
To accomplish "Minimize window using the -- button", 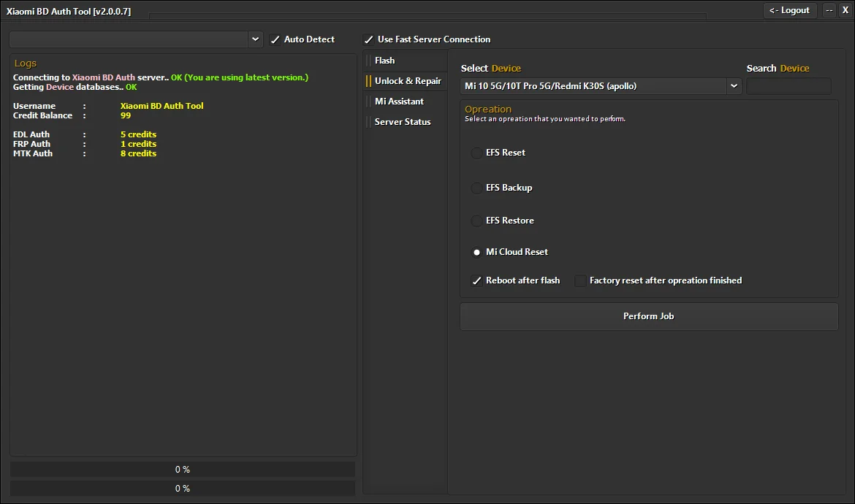I will click(x=829, y=10).
